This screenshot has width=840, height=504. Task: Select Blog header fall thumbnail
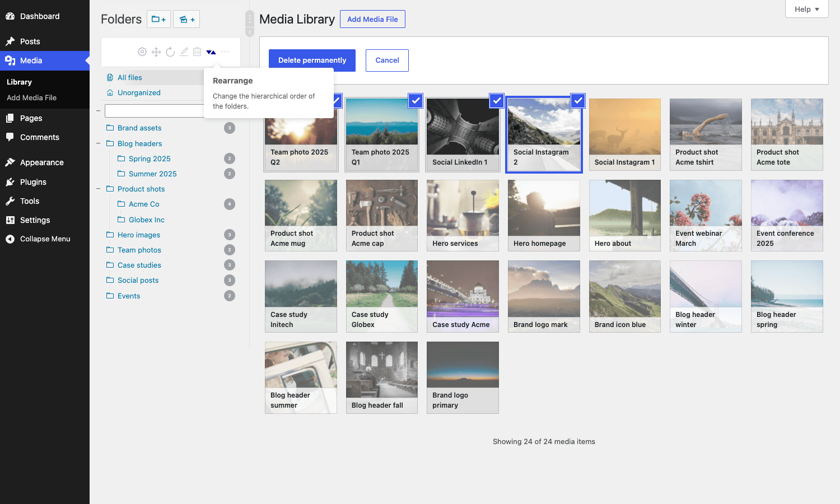pyautogui.click(x=382, y=377)
